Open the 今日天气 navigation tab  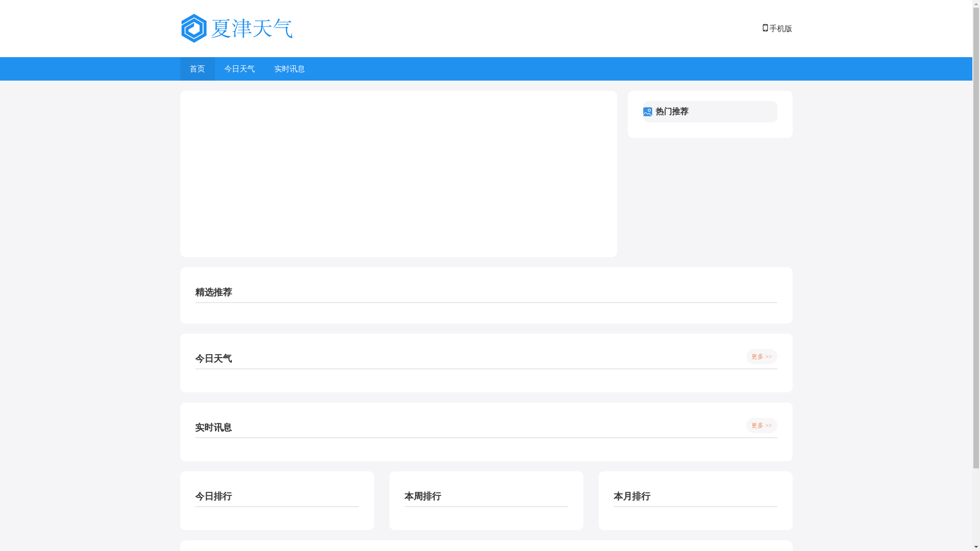point(239,69)
